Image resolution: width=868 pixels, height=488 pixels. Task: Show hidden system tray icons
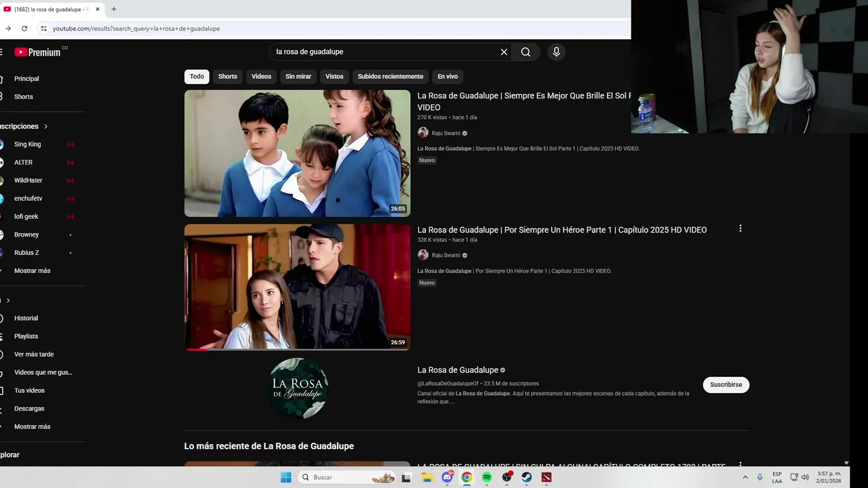745,477
